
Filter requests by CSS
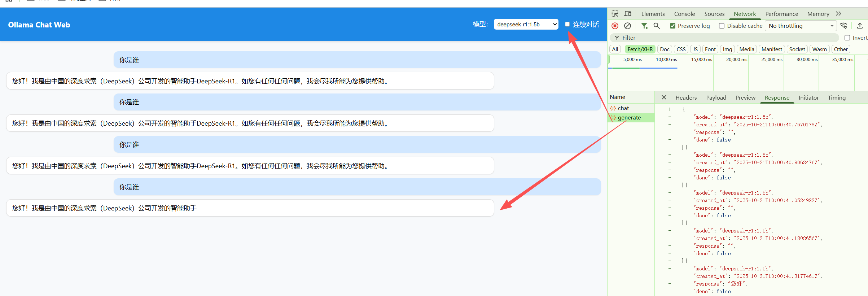click(x=681, y=49)
